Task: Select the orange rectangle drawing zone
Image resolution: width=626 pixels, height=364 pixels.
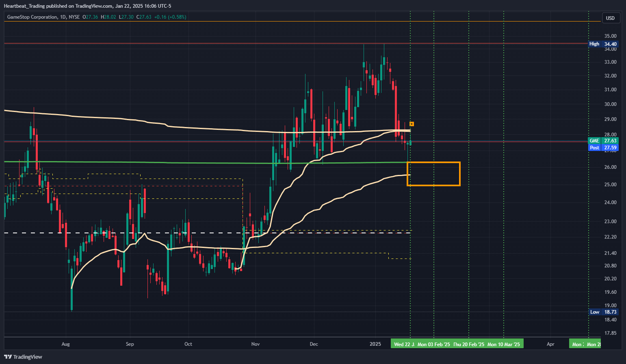Action: 433,174
